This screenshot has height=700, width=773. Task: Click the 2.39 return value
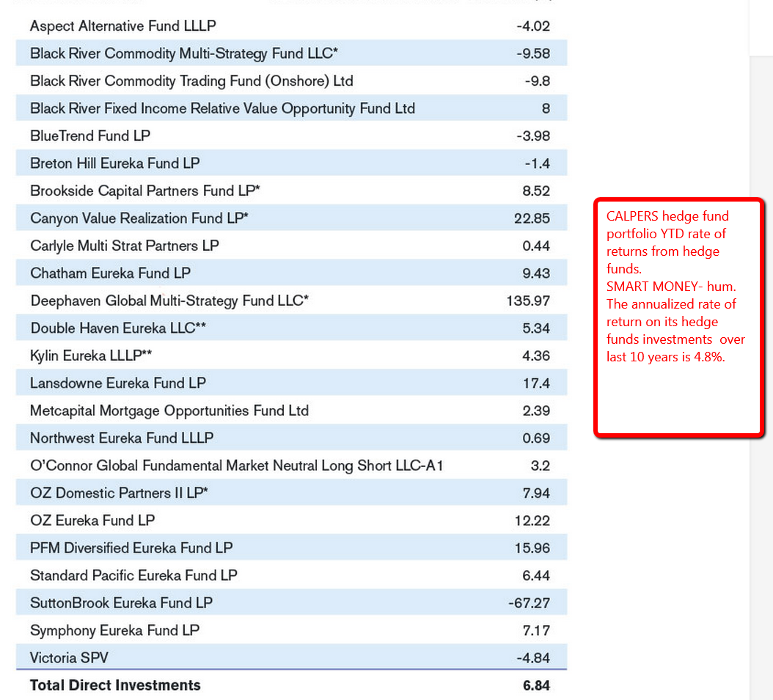point(536,410)
